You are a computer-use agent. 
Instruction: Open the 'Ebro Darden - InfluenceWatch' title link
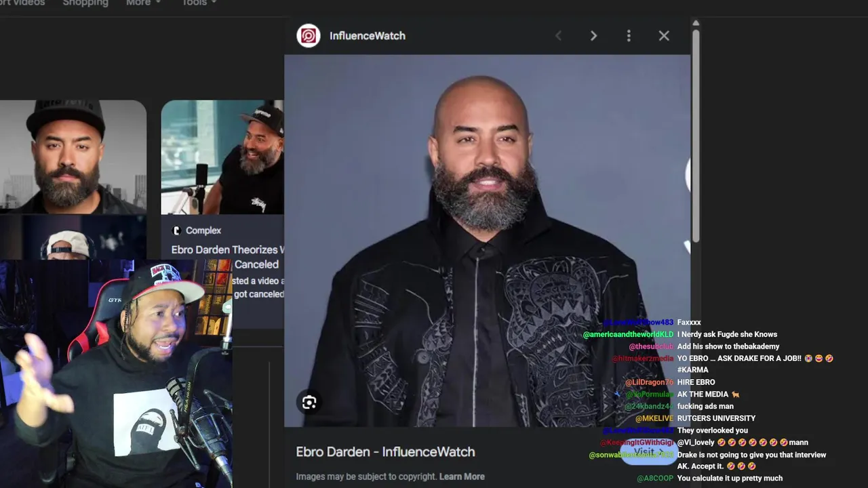[385, 452]
